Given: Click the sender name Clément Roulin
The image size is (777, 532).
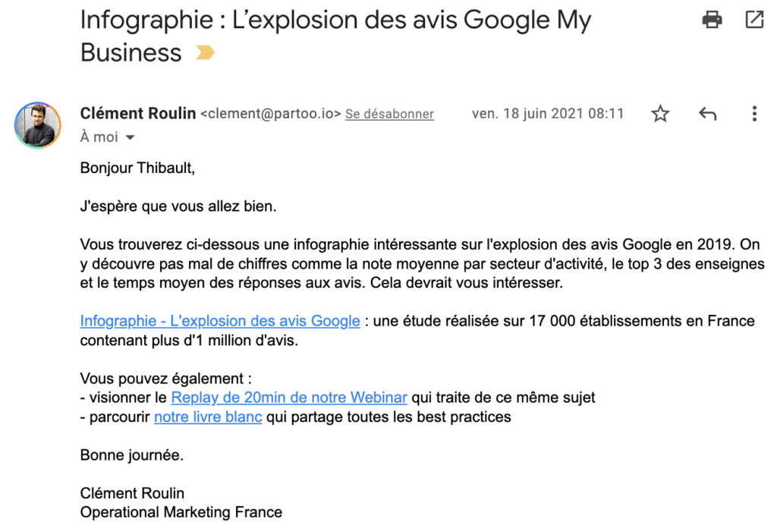Looking at the screenshot, I should pos(138,113).
